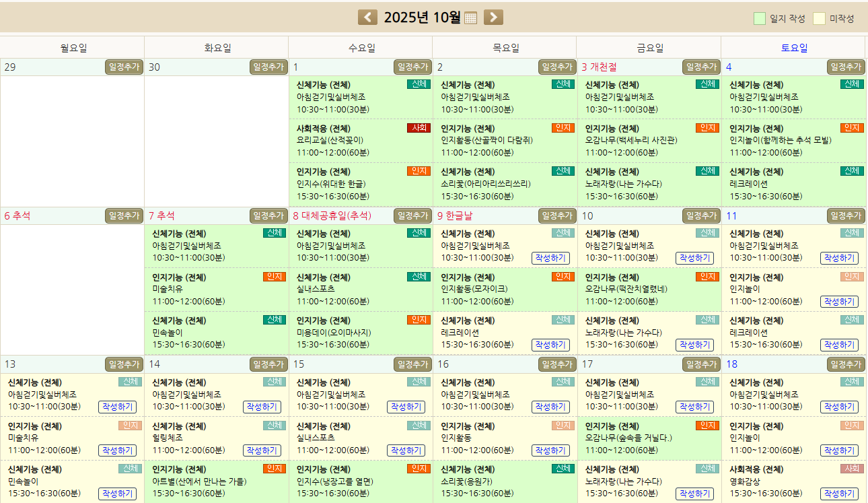Click the 신체 tag on October 4 레크레이션
868x503 pixels.
851,171
